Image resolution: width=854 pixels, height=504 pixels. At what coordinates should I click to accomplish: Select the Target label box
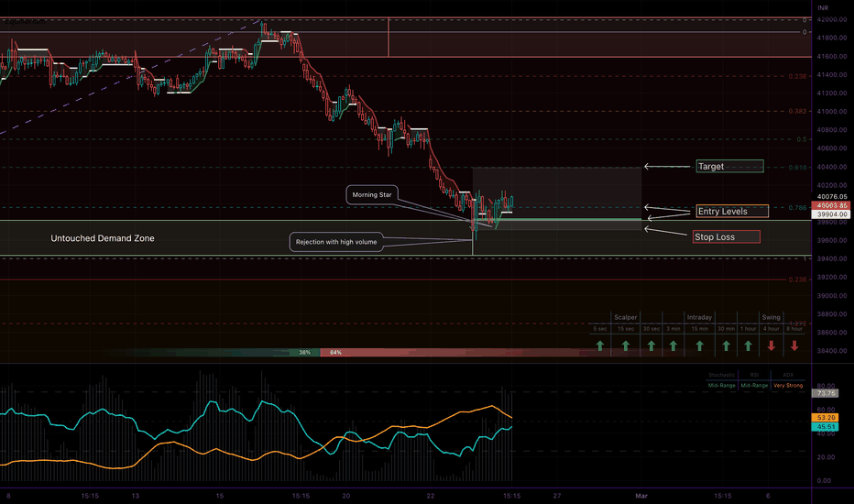pos(729,166)
